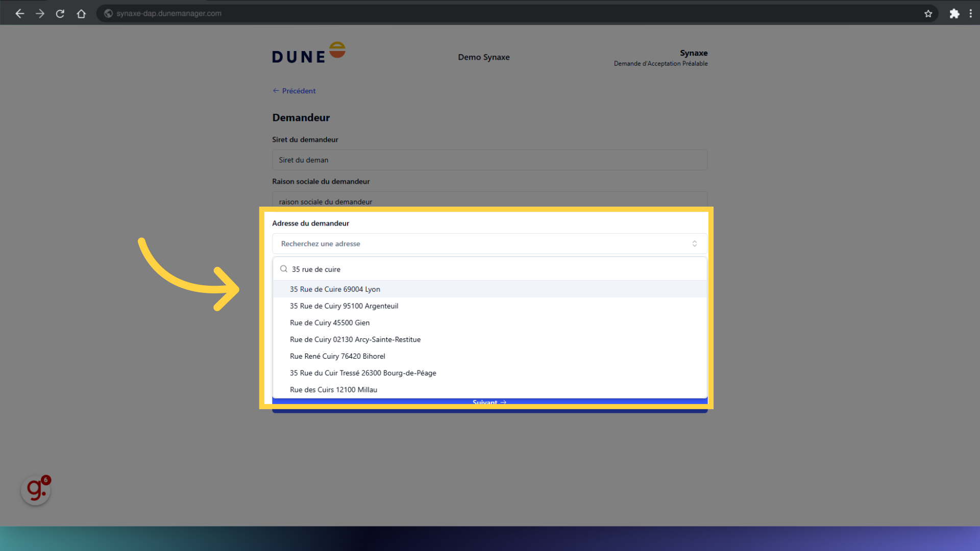
Task: Reload the page with refresh icon
Action: pyautogui.click(x=60, y=14)
